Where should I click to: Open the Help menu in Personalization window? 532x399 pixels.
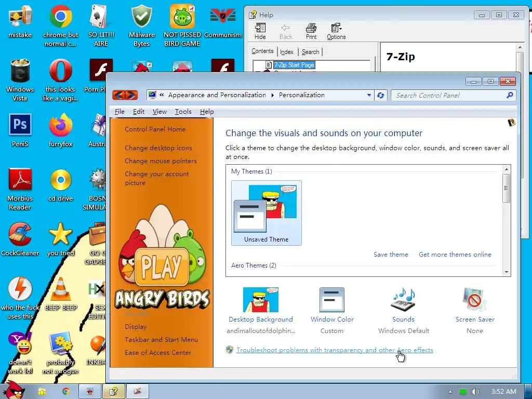[207, 112]
